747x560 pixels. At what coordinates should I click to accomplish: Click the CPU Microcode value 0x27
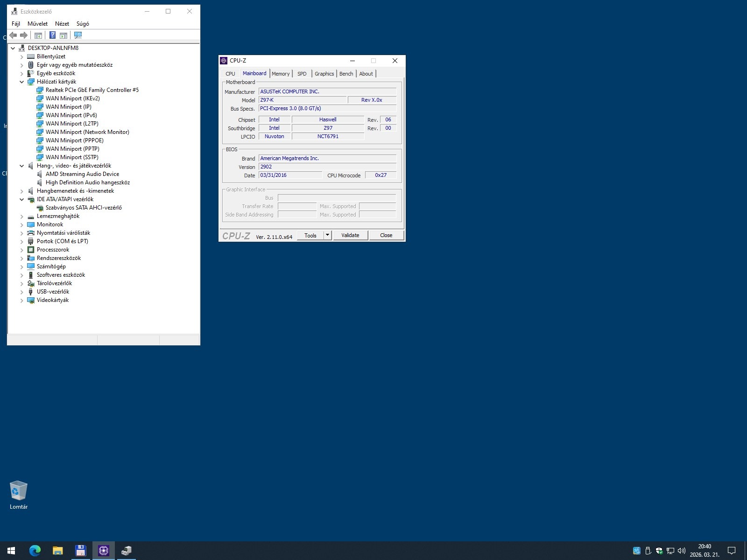click(x=381, y=175)
